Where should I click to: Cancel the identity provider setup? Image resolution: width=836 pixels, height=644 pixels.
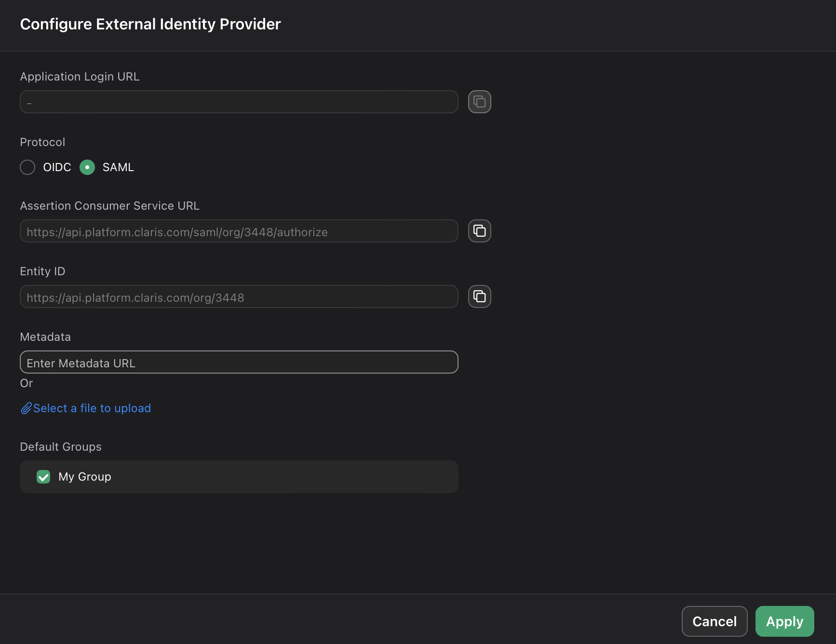pyautogui.click(x=714, y=621)
